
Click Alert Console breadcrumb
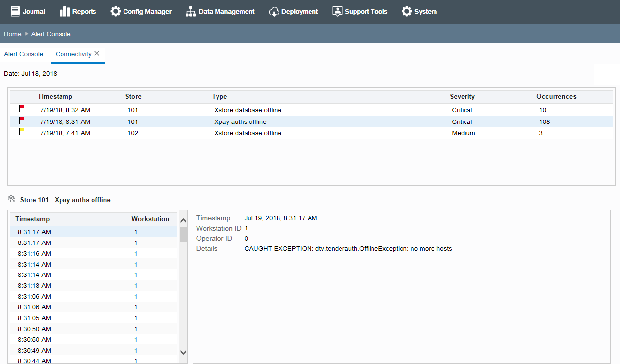click(x=51, y=34)
